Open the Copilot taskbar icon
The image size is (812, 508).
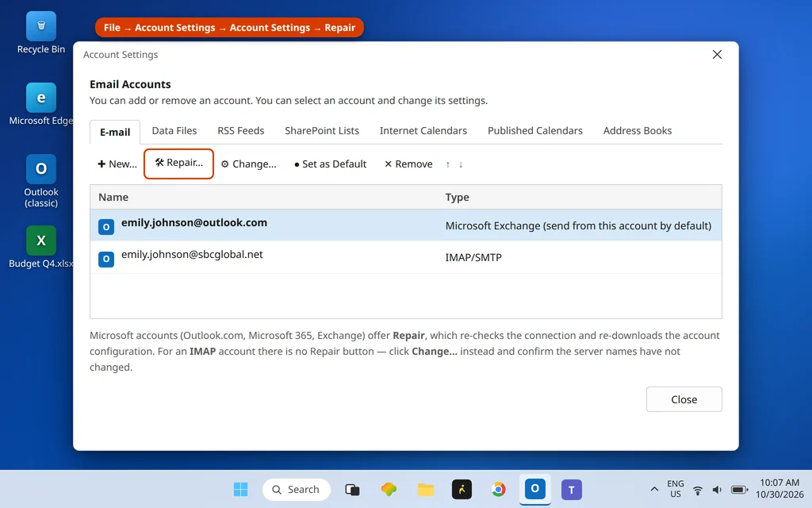[x=389, y=489]
